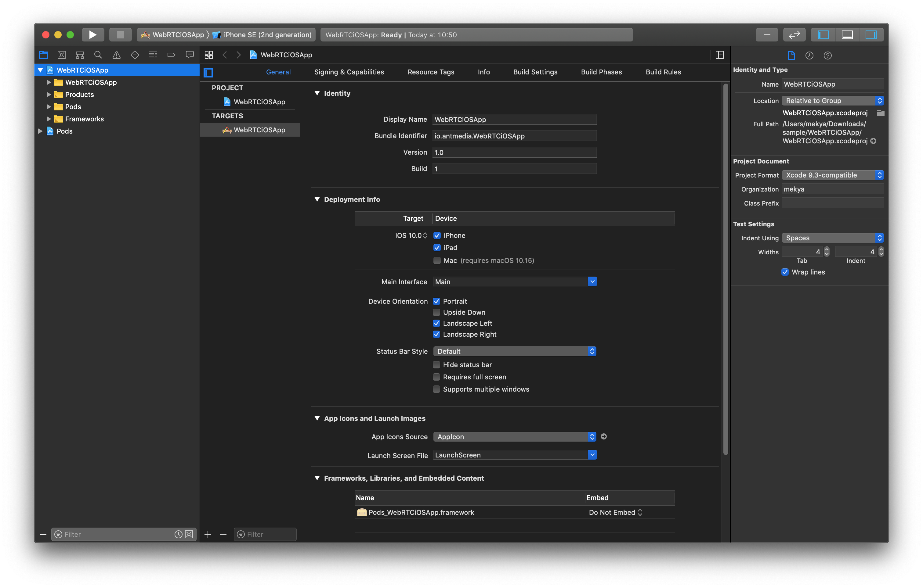Toggle Landscape Left orientation
Screen dimensions: 923x588
coord(436,323)
